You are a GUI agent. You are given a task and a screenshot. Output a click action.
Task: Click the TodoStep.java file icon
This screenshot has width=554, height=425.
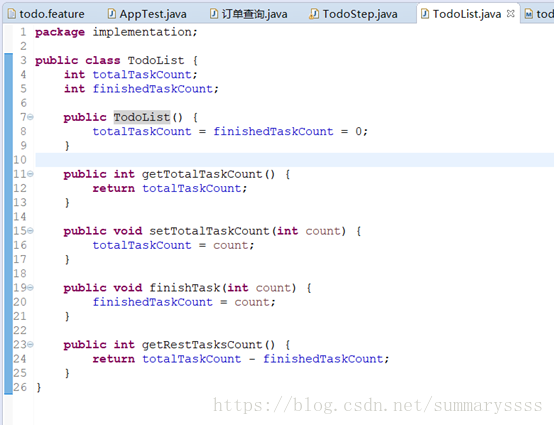point(314,14)
